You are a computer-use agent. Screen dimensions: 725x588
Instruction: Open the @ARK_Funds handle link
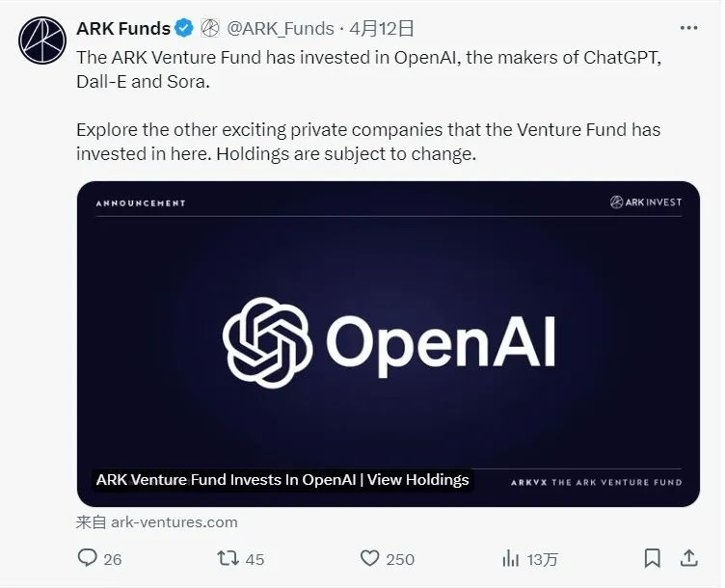pos(280,28)
